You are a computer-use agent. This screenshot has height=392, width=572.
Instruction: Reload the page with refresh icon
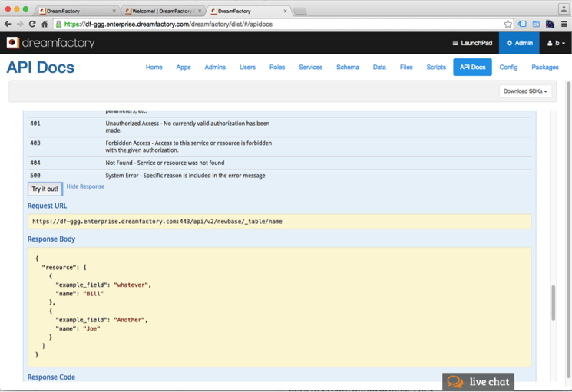click(x=32, y=24)
